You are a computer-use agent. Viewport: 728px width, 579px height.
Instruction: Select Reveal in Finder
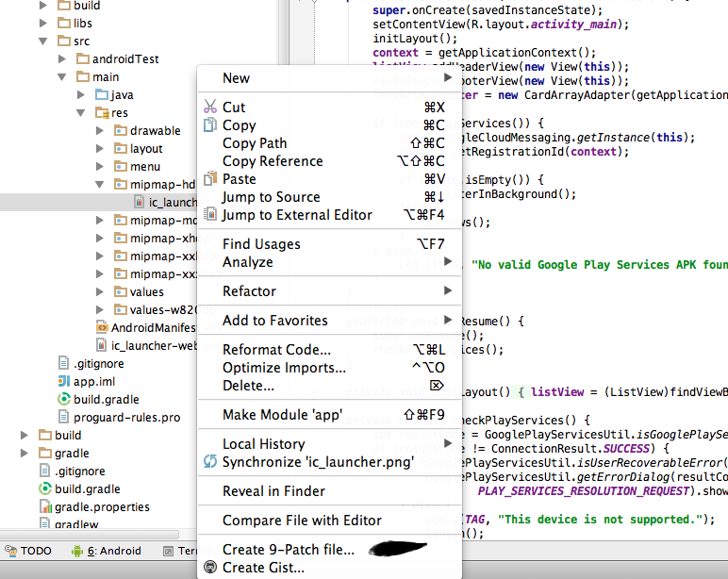330,491
